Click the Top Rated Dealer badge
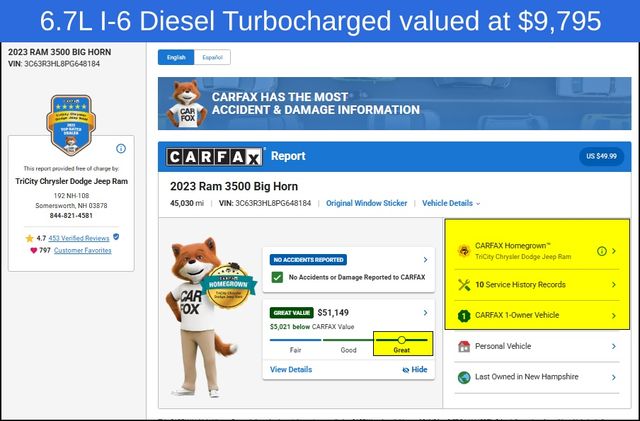 (71, 125)
